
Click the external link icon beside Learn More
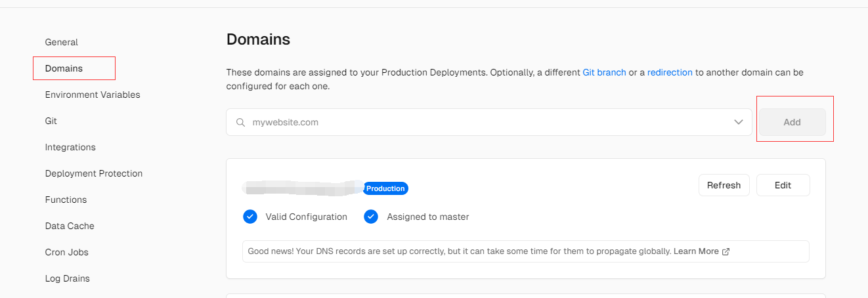(726, 251)
